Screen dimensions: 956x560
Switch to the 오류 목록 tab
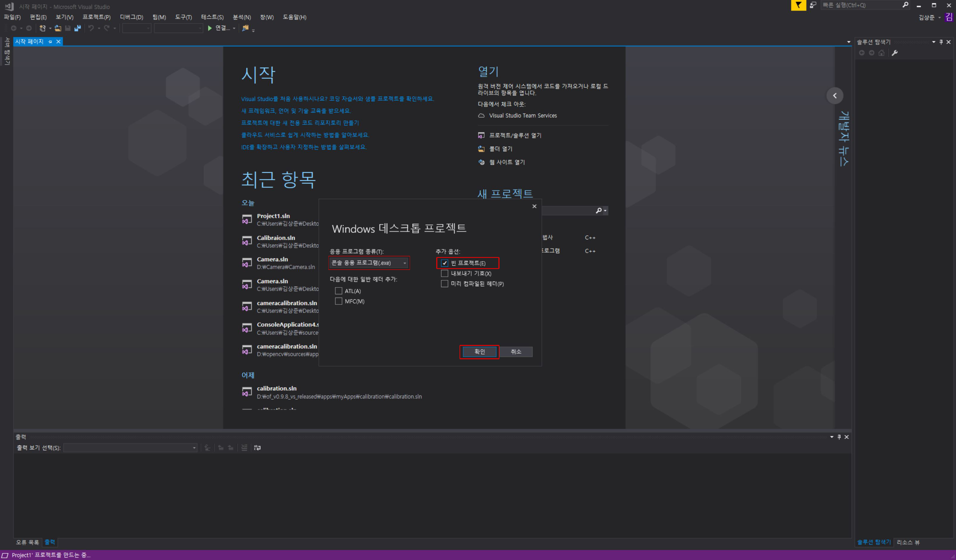point(27,542)
